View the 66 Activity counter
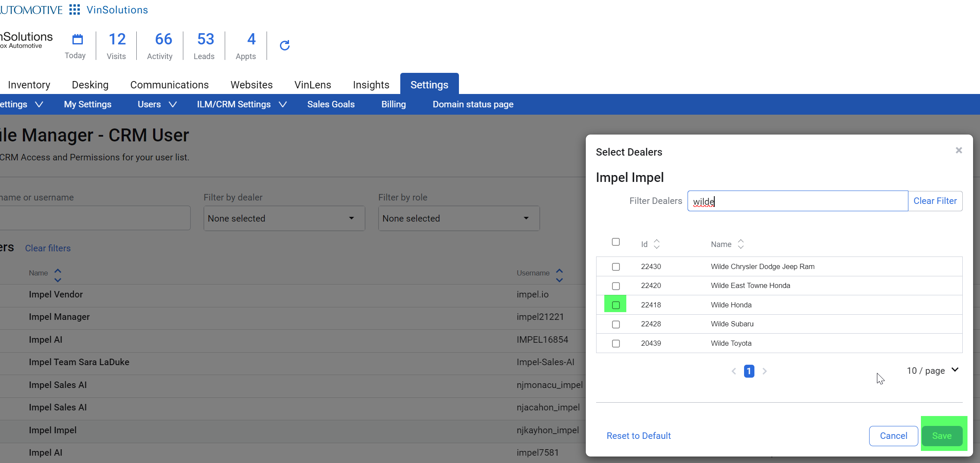The height and width of the screenshot is (463, 980). tap(160, 46)
